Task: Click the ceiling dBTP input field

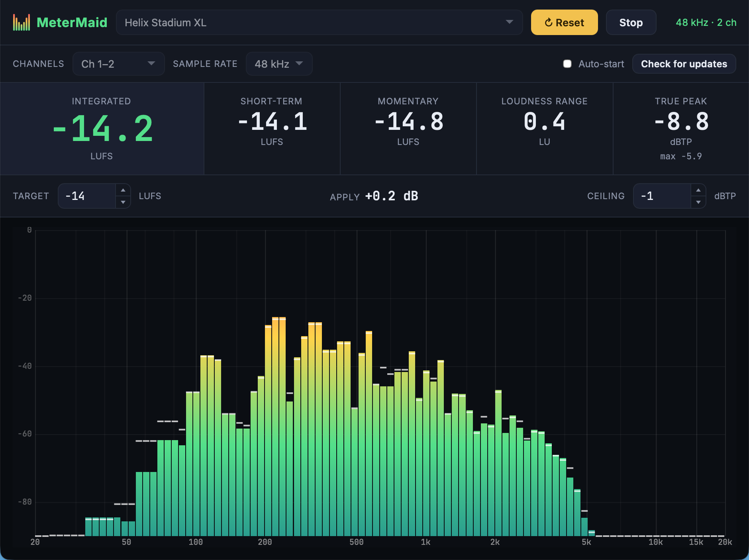Action: click(662, 196)
